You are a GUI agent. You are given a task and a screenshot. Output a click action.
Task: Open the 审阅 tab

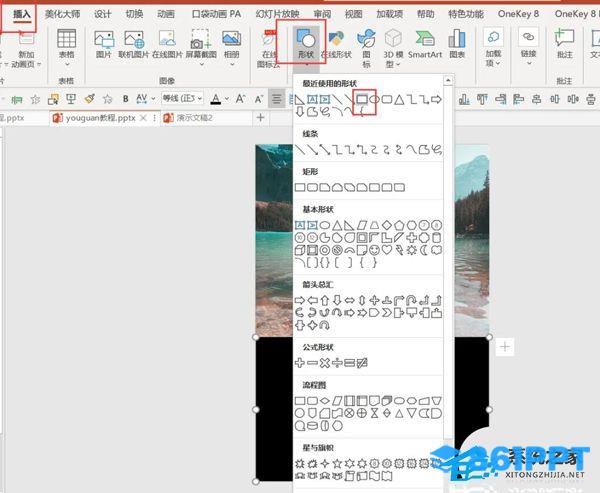click(x=322, y=15)
